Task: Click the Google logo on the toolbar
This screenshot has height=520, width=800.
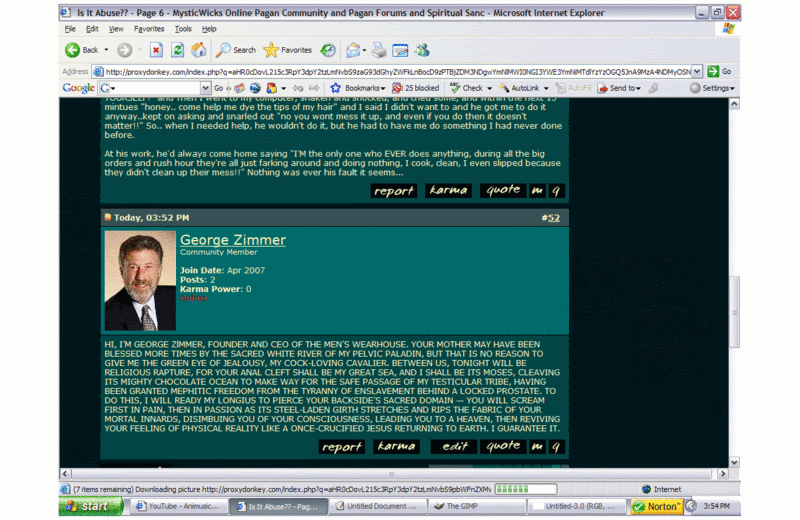Action: click(79, 88)
